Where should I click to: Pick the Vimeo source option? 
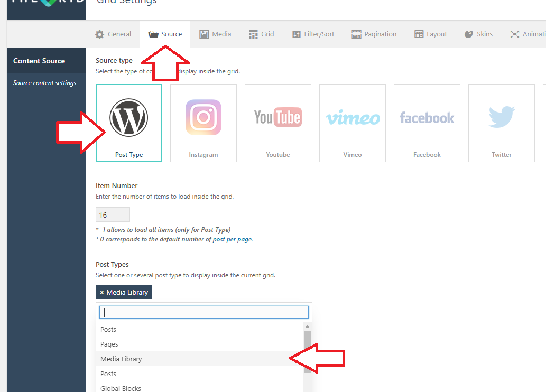click(353, 123)
